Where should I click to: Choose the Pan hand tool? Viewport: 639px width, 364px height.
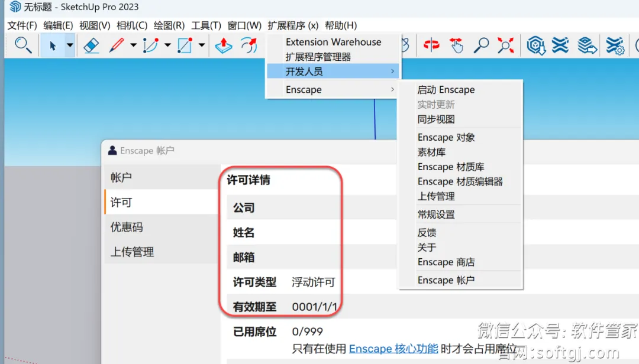456,45
